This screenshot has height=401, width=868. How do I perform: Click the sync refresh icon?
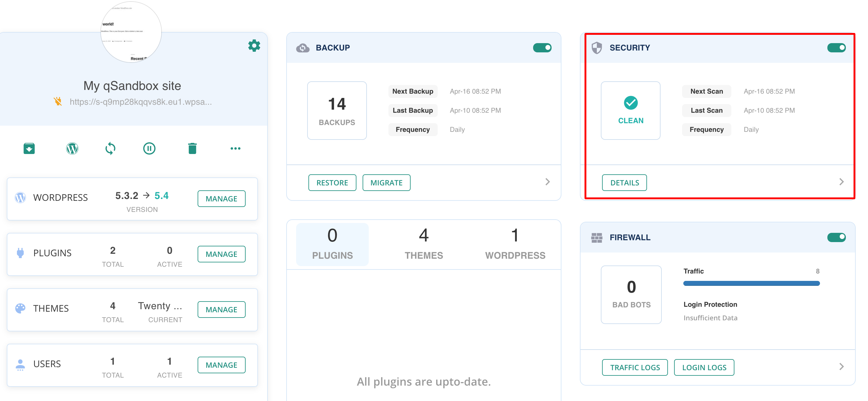click(110, 148)
